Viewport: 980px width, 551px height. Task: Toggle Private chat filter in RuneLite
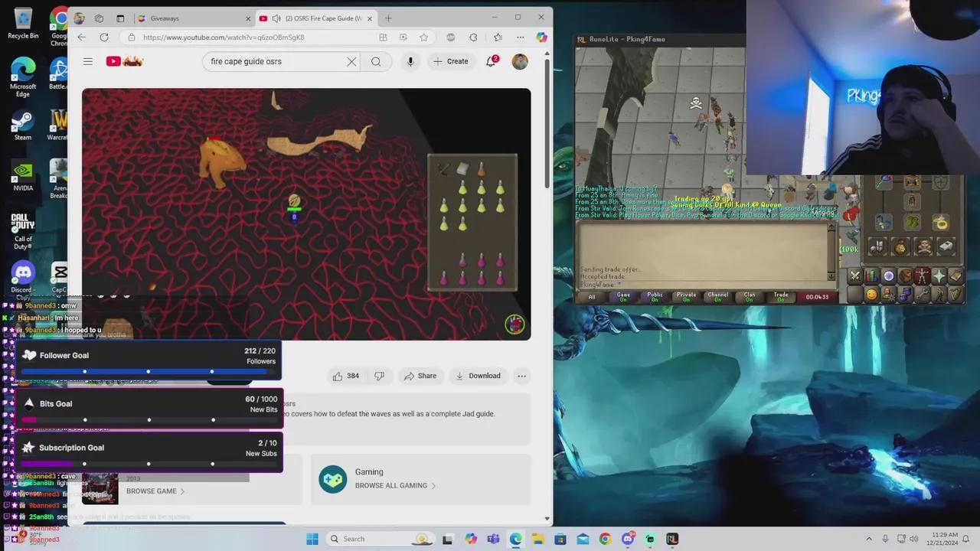pyautogui.click(x=687, y=297)
